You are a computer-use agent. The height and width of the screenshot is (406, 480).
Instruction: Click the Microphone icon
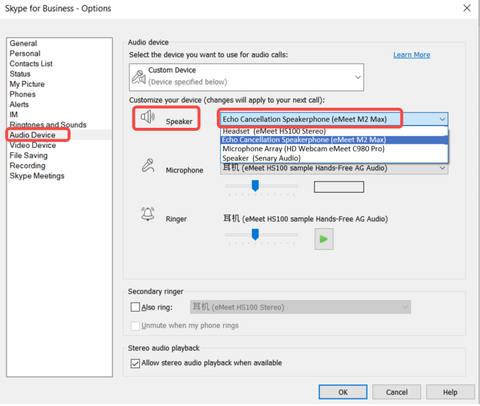coord(148,165)
